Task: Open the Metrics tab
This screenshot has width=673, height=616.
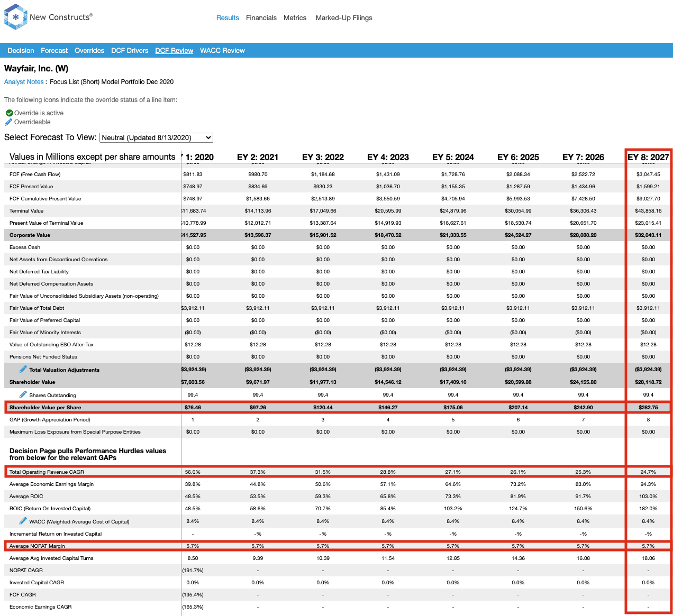Action: [x=295, y=18]
